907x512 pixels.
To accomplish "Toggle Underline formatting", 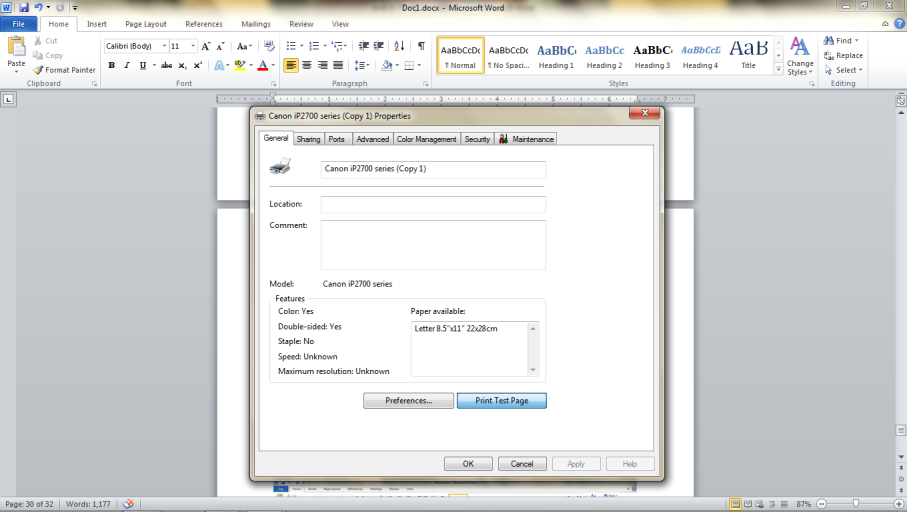I will [142, 65].
